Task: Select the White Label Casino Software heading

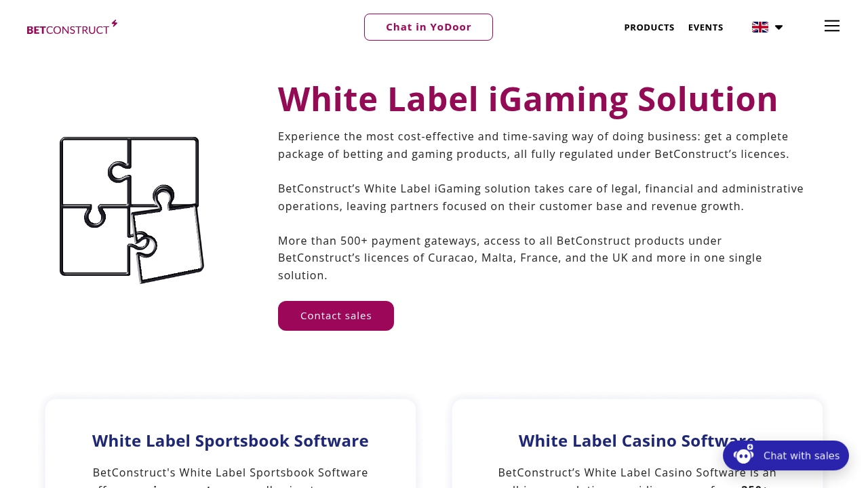Action: [637, 440]
